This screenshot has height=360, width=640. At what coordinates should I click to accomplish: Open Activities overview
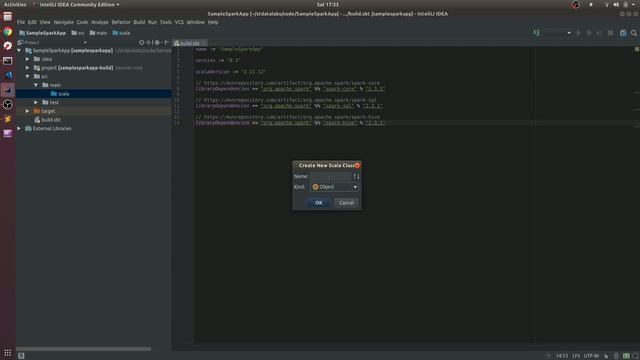pyautogui.click(x=15, y=4)
